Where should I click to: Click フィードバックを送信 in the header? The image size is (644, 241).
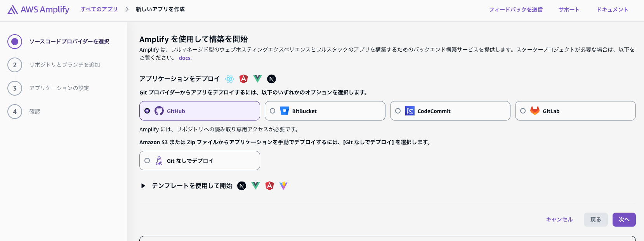pos(516,9)
